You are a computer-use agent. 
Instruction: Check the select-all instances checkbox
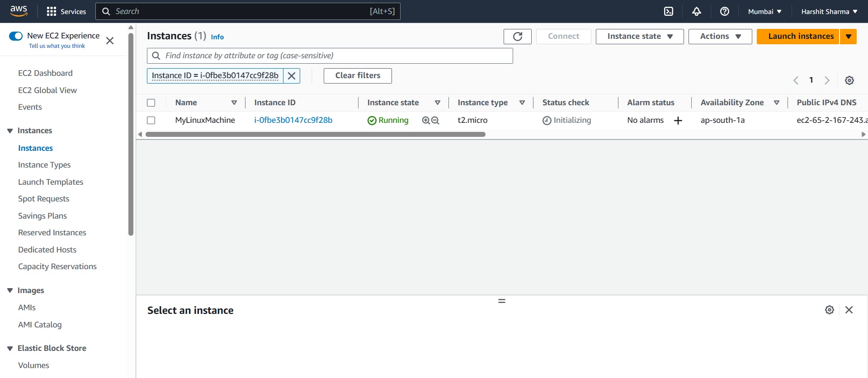[151, 103]
